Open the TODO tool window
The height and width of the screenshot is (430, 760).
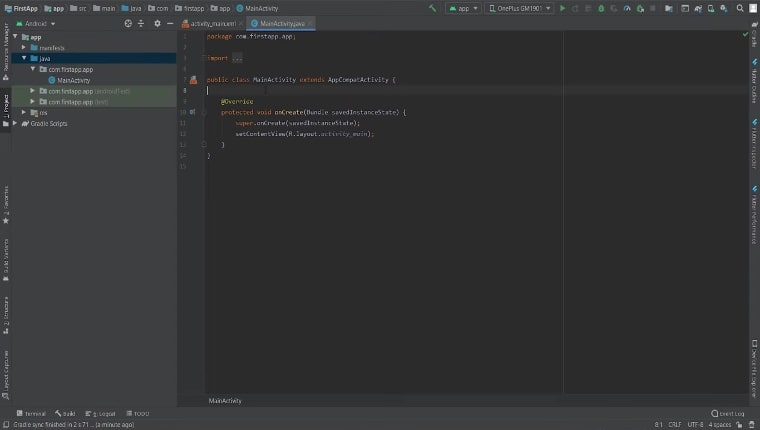pyautogui.click(x=138, y=414)
